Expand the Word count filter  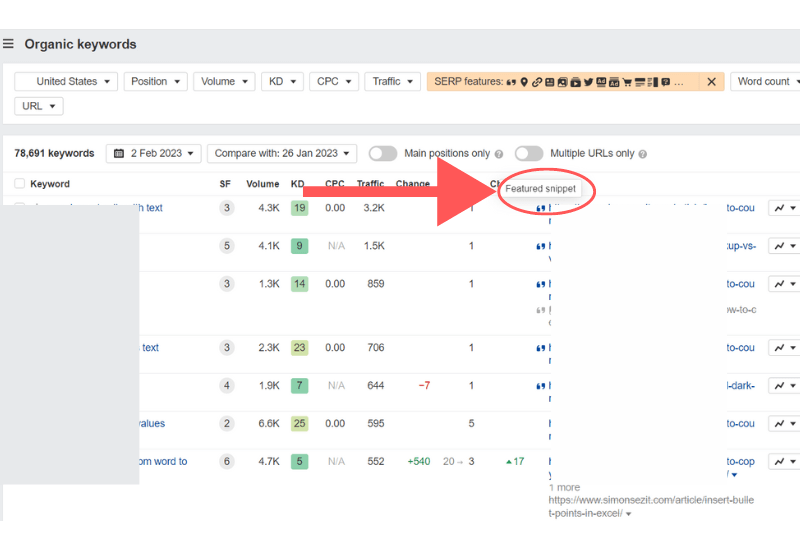point(766,82)
